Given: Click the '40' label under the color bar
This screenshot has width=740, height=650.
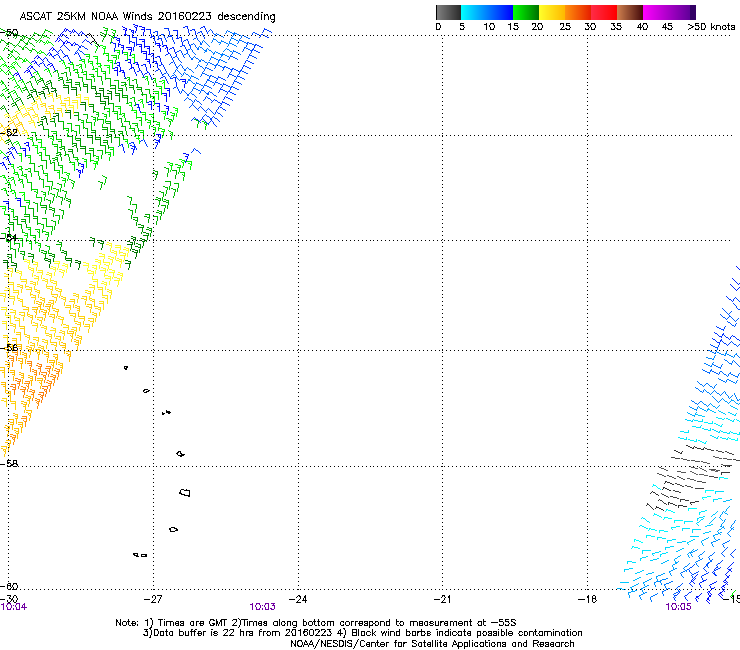Looking at the screenshot, I should (642, 27).
